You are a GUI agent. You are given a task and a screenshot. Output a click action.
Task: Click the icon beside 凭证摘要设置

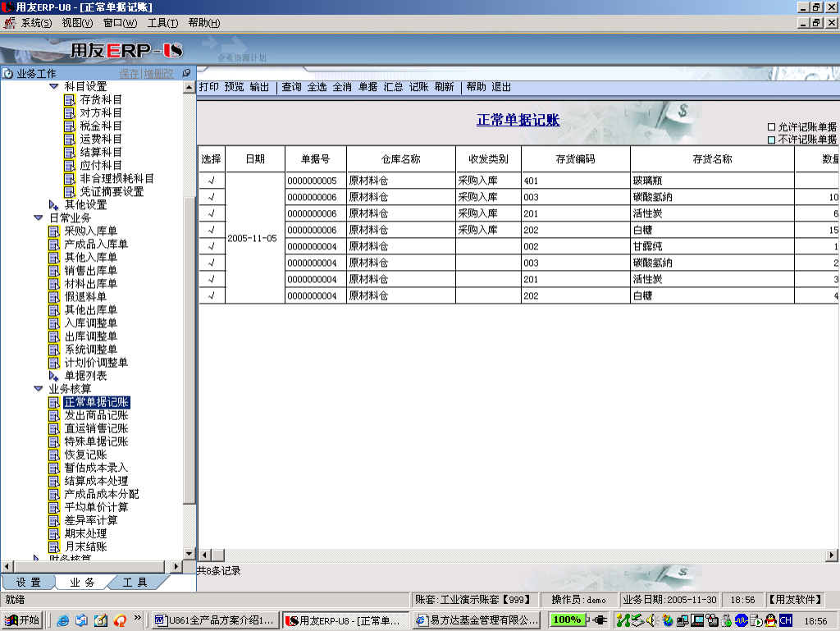70,192
